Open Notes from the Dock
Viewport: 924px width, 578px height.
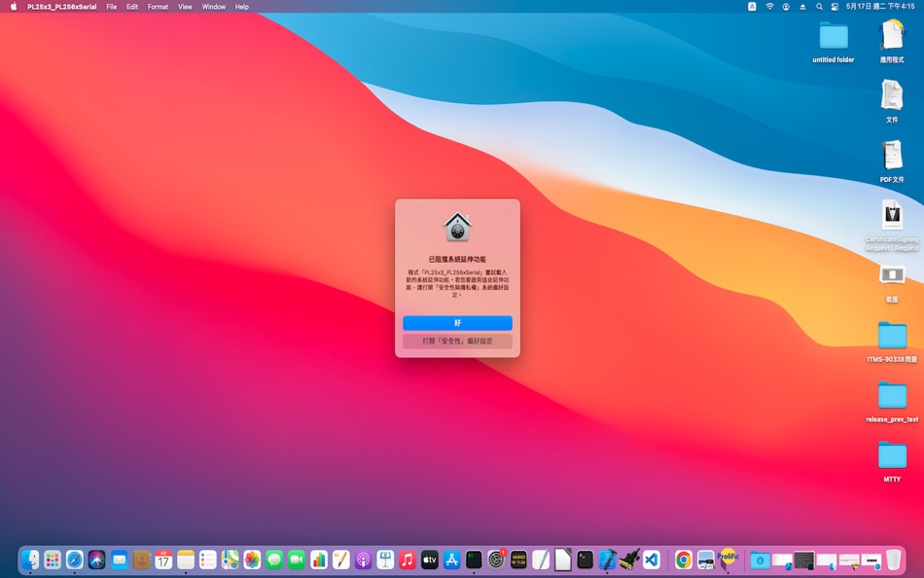[186, 560]
